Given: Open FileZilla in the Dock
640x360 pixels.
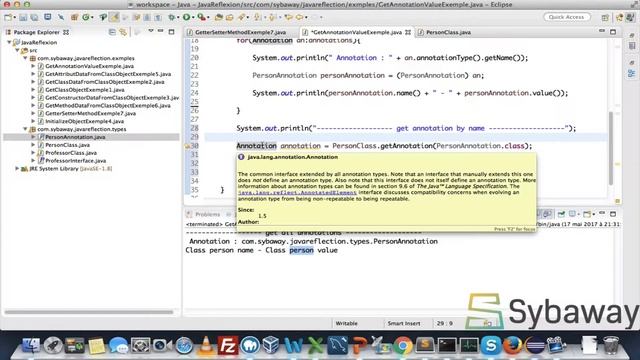Looking at the screenshot, I should tap(228, 345).
